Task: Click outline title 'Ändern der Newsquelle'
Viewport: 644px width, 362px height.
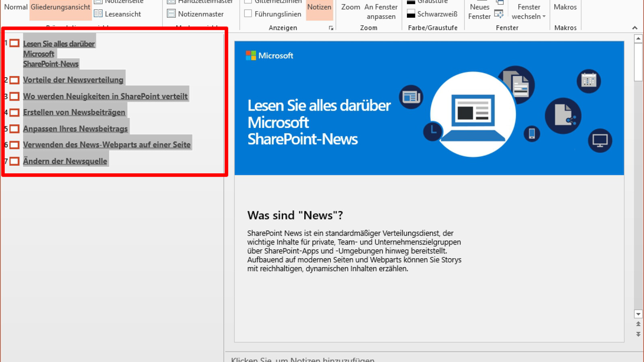Action: click(65, 161)
